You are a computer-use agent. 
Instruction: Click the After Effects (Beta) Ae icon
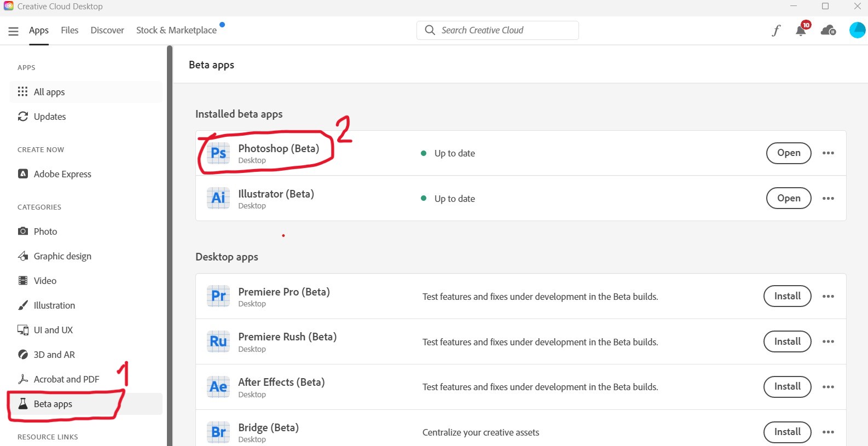point(218,387)
